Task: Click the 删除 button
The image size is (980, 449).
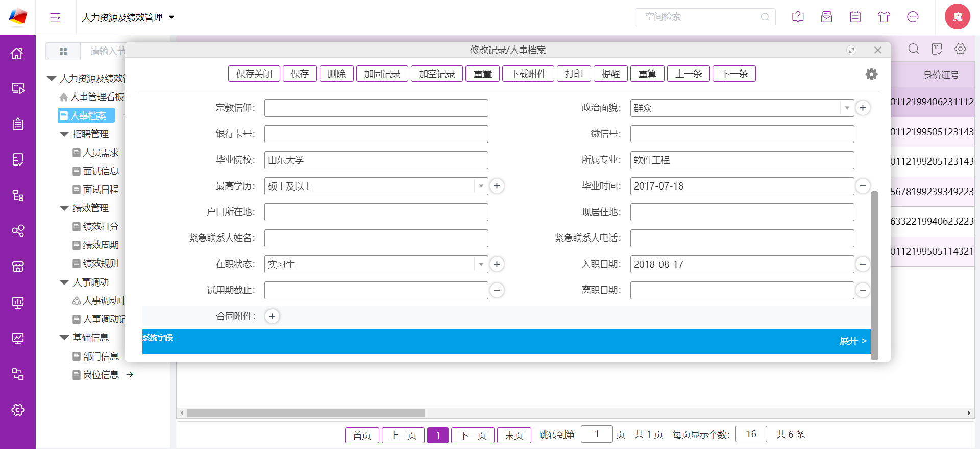Action: (x=336, y=74)
